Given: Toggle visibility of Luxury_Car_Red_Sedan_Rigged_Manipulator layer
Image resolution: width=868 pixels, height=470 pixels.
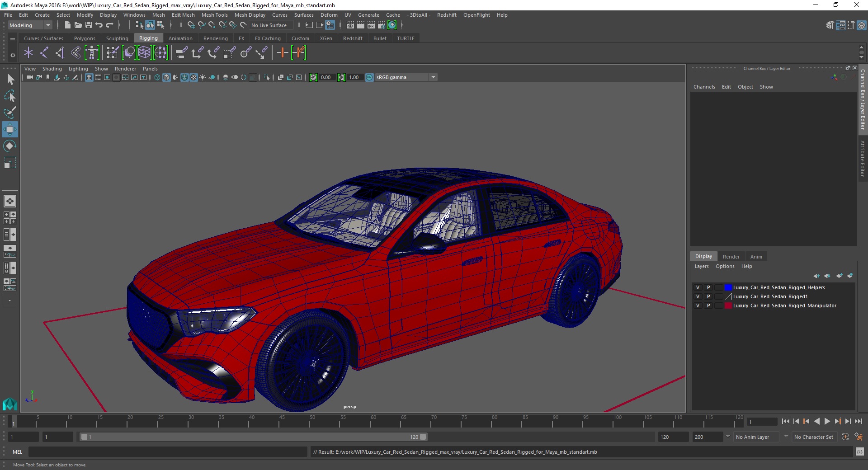Looking at the screenshot, I should tap(698, 305).
